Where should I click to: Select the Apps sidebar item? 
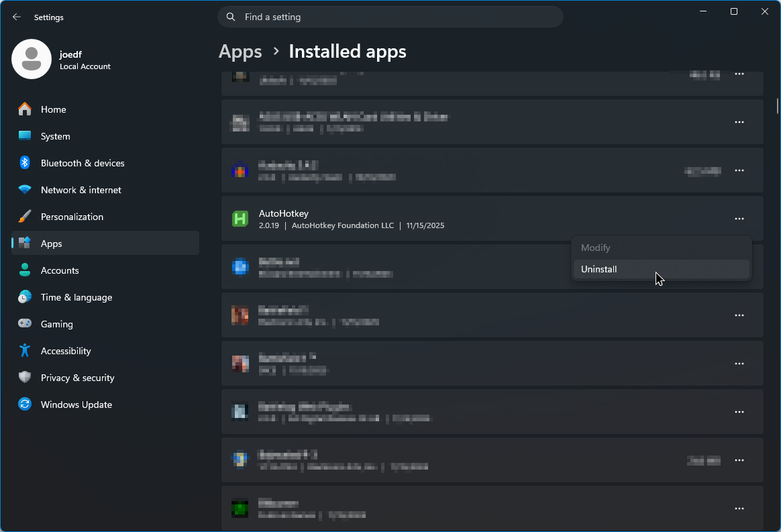click(105, 244)
